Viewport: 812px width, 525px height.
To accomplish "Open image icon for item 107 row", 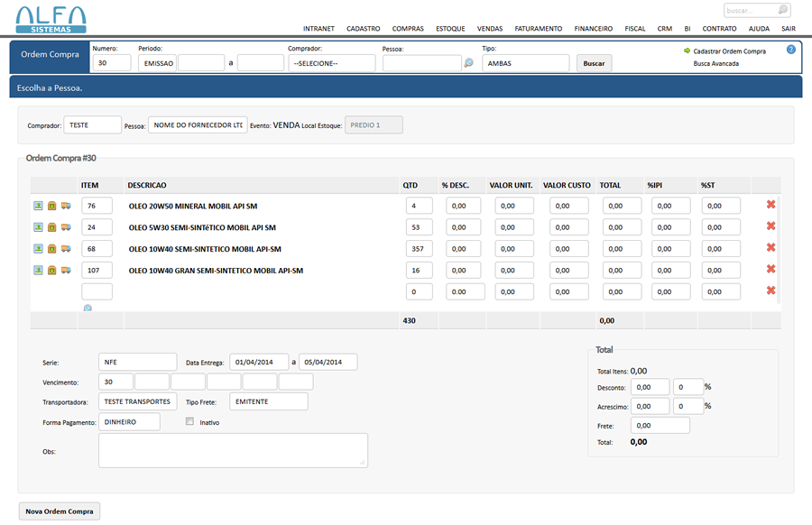I will point(38,271).
